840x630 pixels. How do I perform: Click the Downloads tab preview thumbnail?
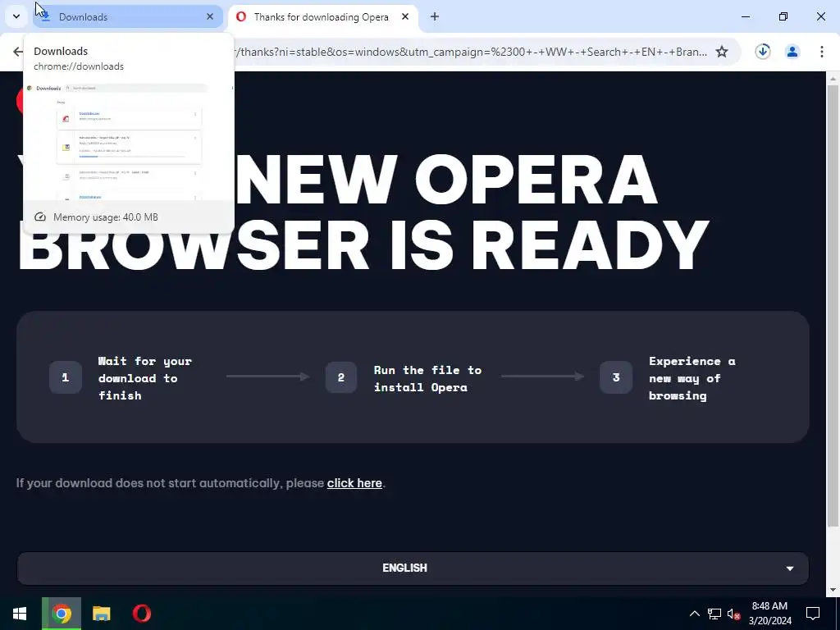coord(129,141)
